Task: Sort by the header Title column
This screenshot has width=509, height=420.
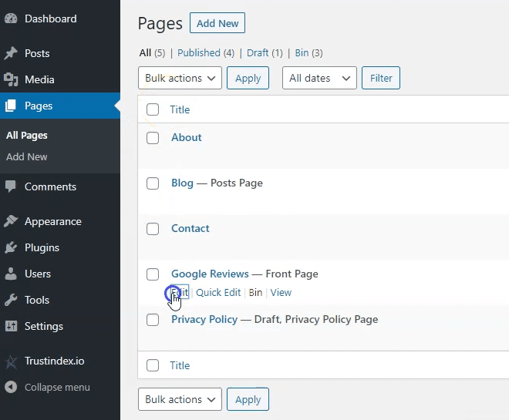Action: click(180, 109)
